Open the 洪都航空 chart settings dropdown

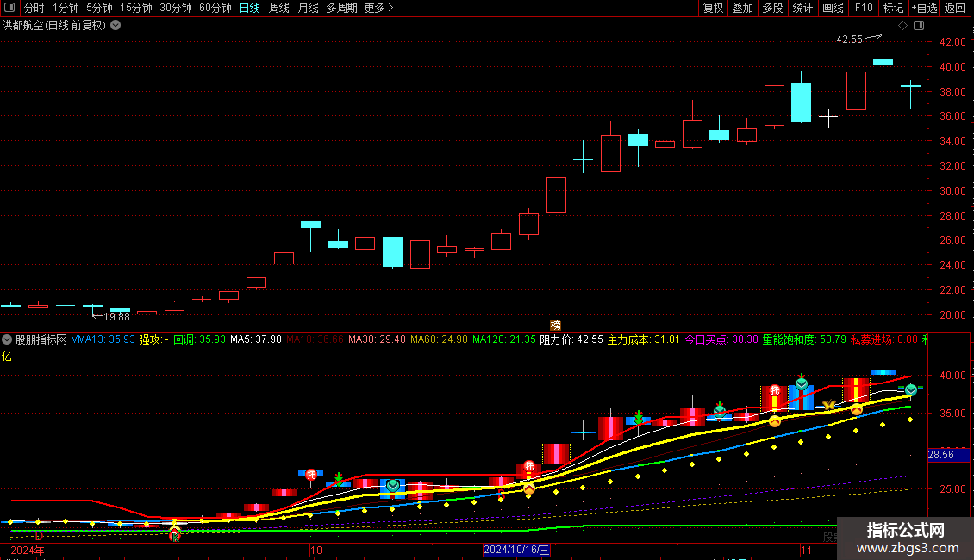click(116, 26)
